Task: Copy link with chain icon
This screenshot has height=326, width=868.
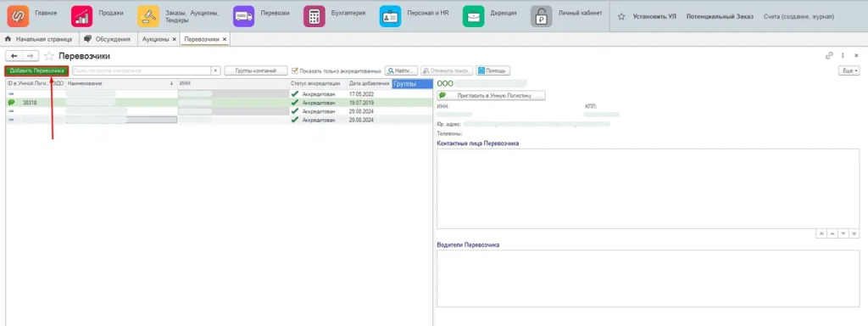Action: 829,55
